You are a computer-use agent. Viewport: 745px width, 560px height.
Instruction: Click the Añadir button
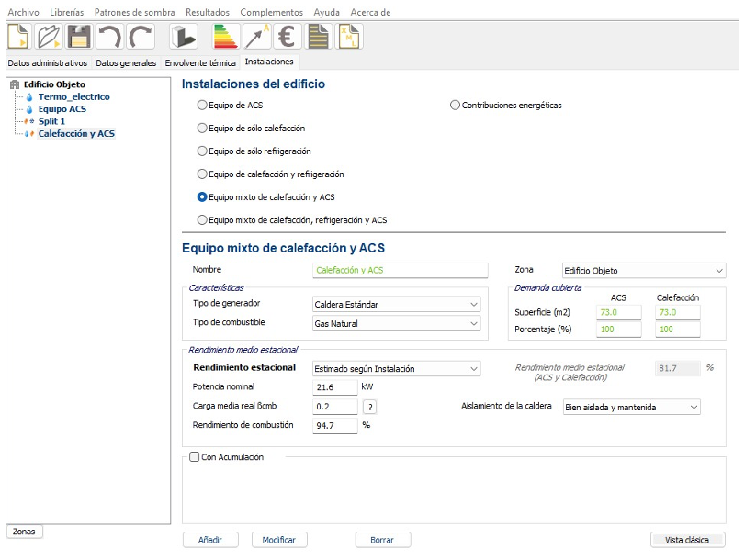tap(210, 540)
